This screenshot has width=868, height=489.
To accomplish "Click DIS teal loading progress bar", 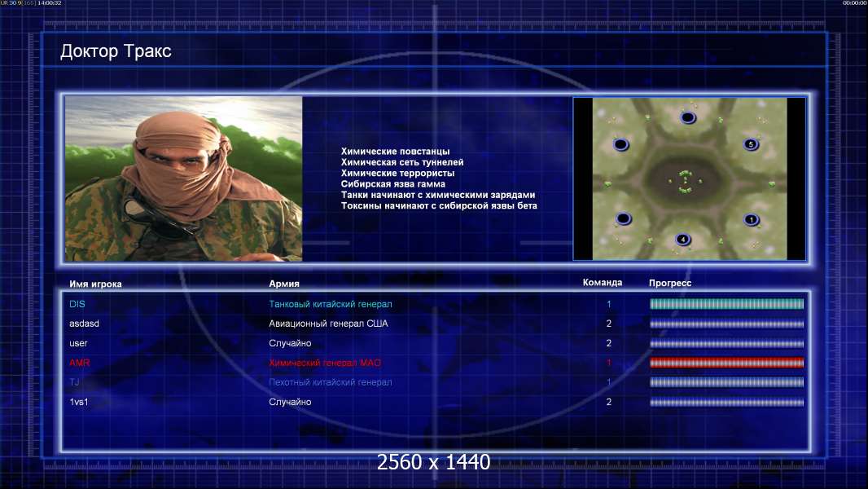I will 727,304.
